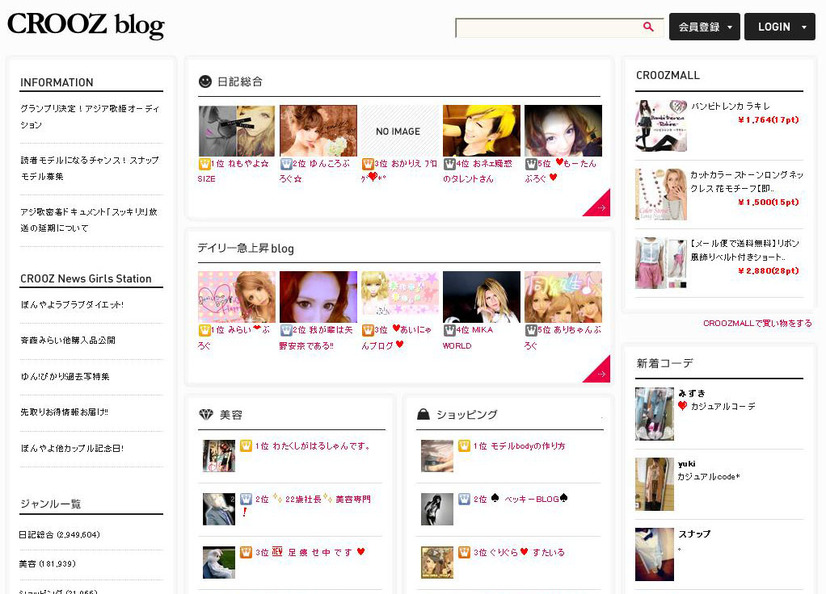
Task: Click the 1位 crown icon under 美容
Action: [245, 446]
